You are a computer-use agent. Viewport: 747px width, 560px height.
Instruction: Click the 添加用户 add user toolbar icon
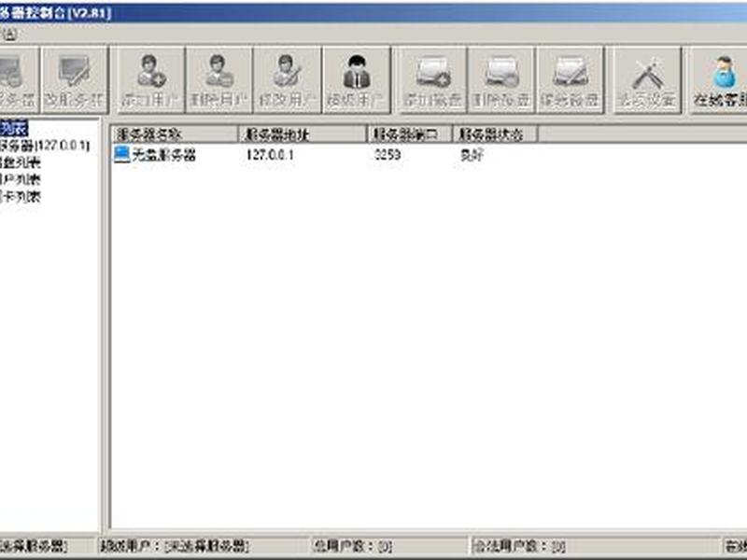pos(150,80)
